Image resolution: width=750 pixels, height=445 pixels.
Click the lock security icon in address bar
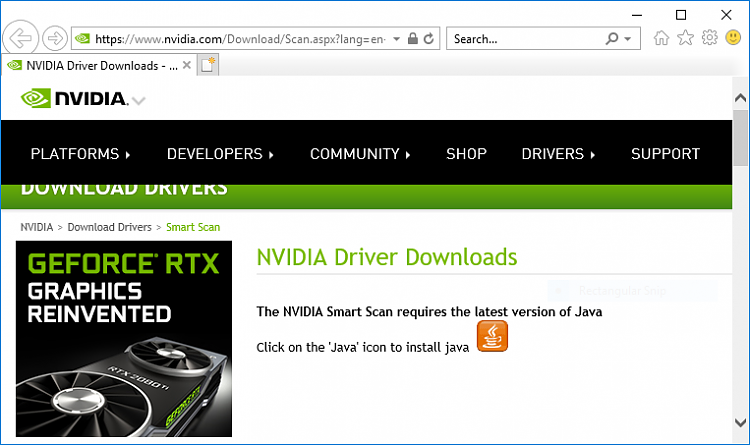tap(412, 38)
